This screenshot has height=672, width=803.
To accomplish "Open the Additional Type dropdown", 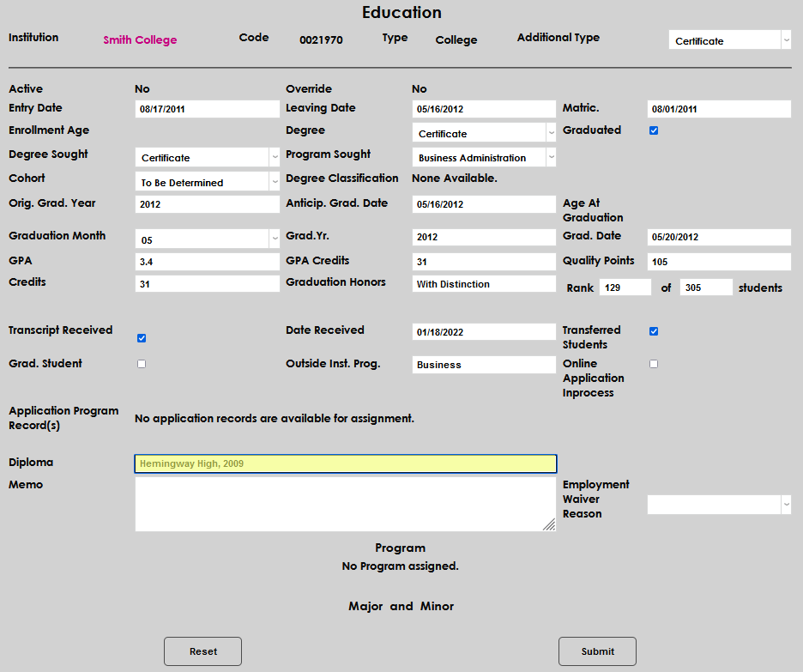I will click(x=729, y=40).
